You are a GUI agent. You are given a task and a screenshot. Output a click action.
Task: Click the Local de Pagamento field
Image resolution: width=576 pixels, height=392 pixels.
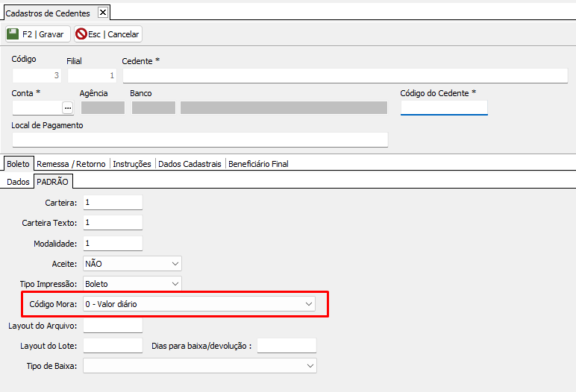[200, 140]
